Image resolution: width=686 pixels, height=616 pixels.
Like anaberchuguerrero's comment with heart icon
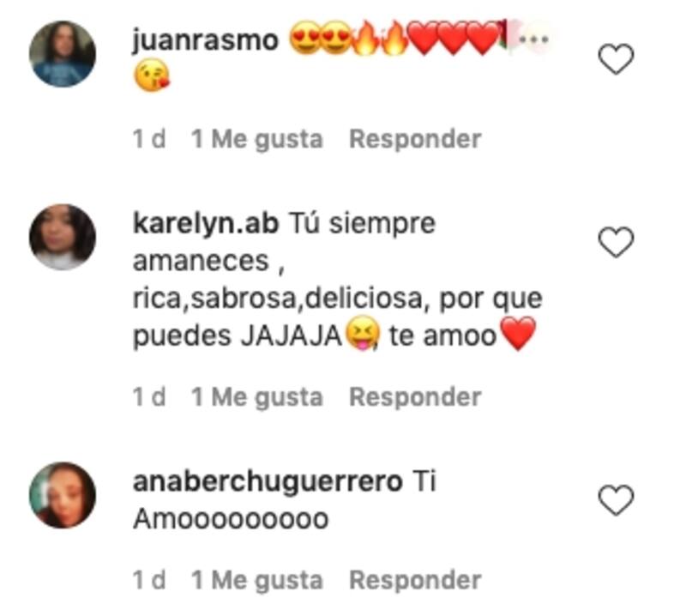[616, 500]
